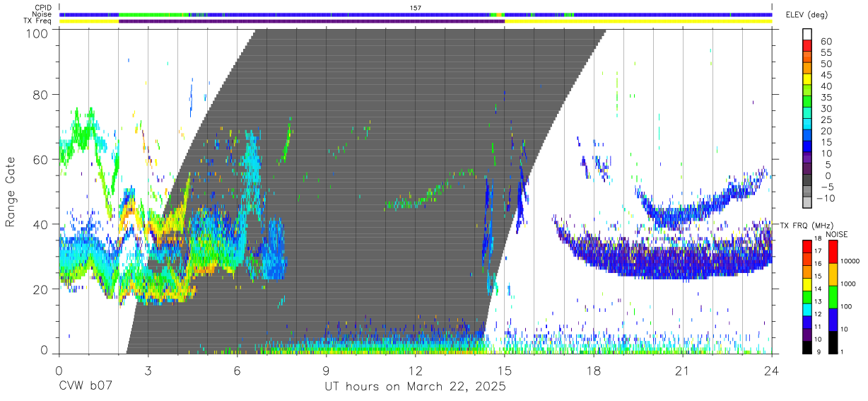The image size is (868, 401).
Task: Click the 25 label on ELEV colorbar
Action: 826,120
